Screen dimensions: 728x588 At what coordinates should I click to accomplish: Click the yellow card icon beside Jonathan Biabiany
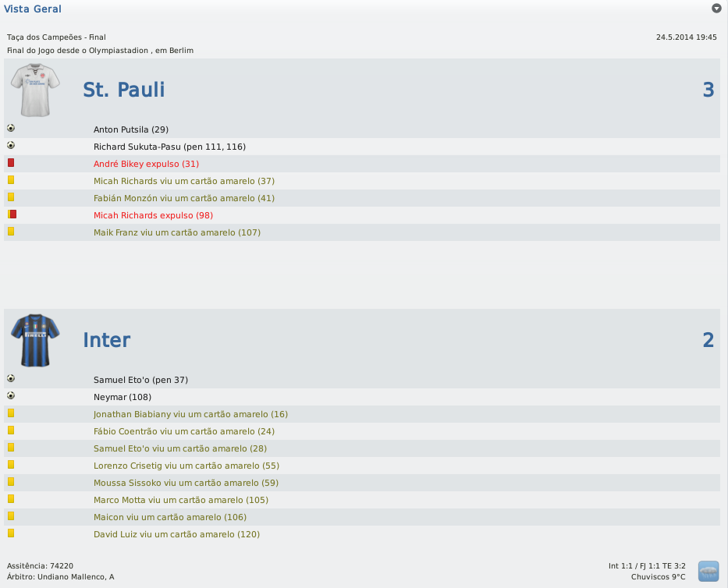11,413
